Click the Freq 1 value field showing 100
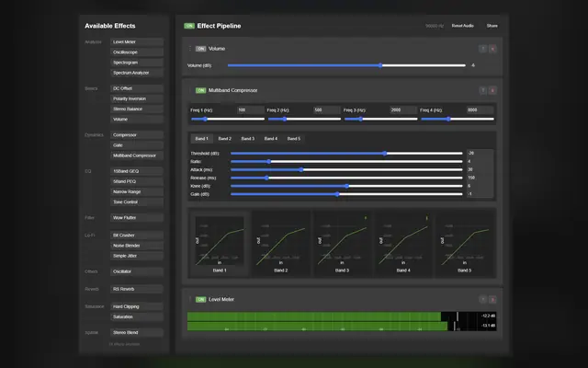Image resolution: width=588 pixels, height=368 pixels. [x=251, y=110]
